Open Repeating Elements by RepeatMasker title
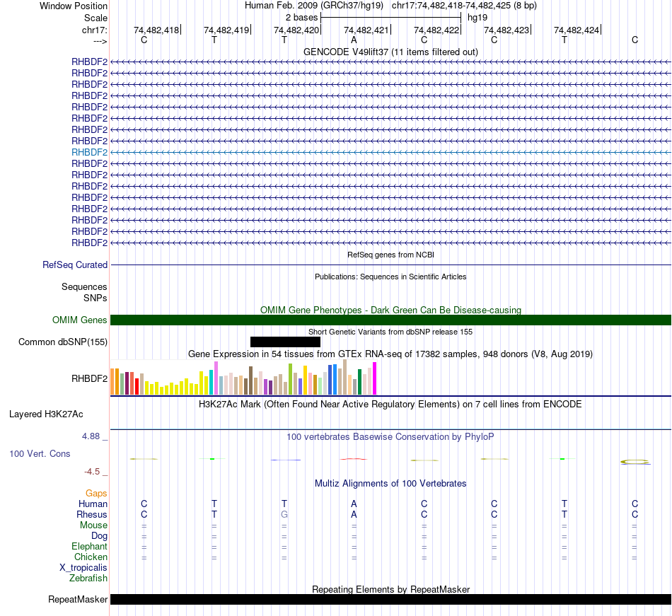The width and height of the screenshot is (672, 616). (x=390, y=589)
